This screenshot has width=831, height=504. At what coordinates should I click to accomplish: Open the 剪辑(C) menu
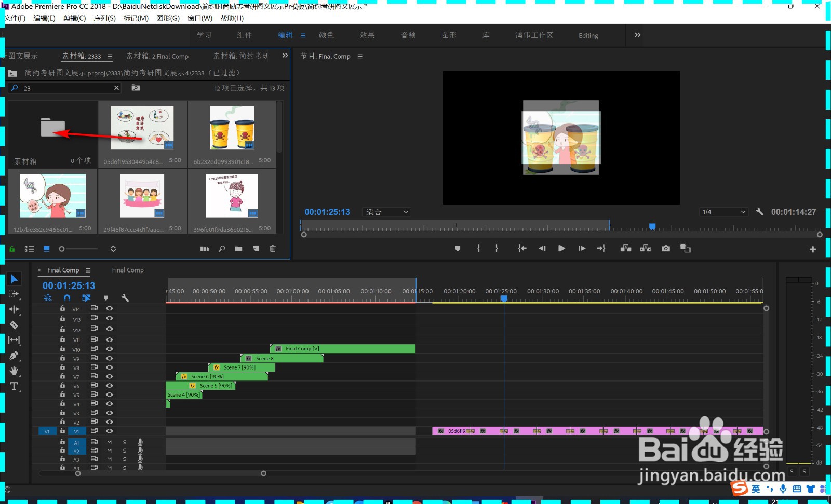pyautogui.click(x=75, y=18)
